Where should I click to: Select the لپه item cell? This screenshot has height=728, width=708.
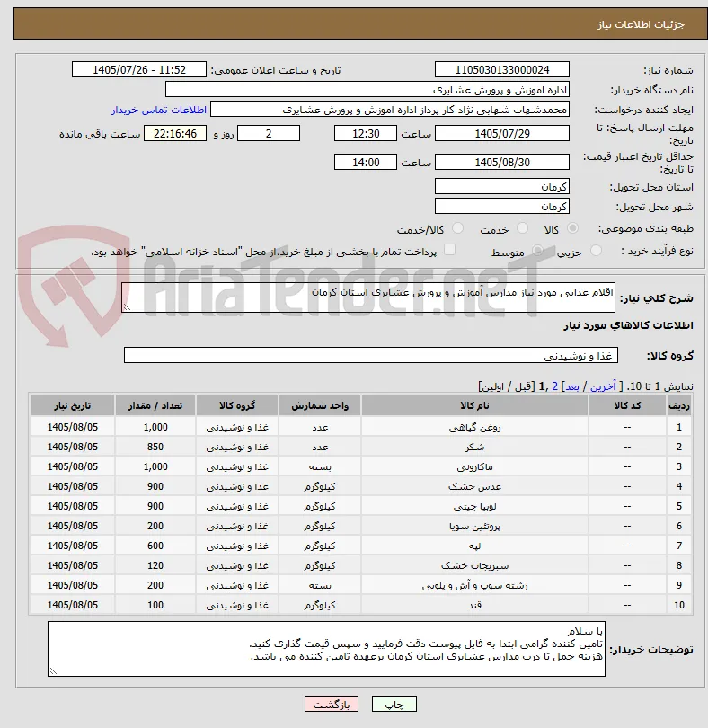pos(474,546)
